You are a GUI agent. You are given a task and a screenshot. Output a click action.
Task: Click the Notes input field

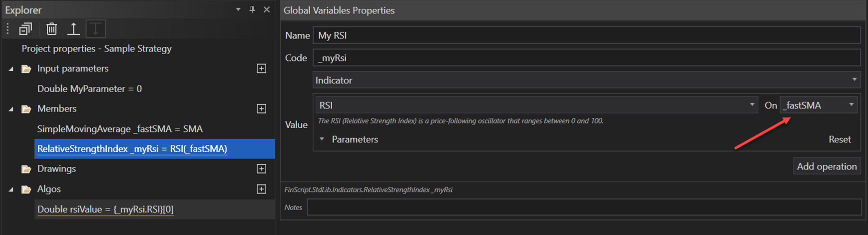click(583, 207)
